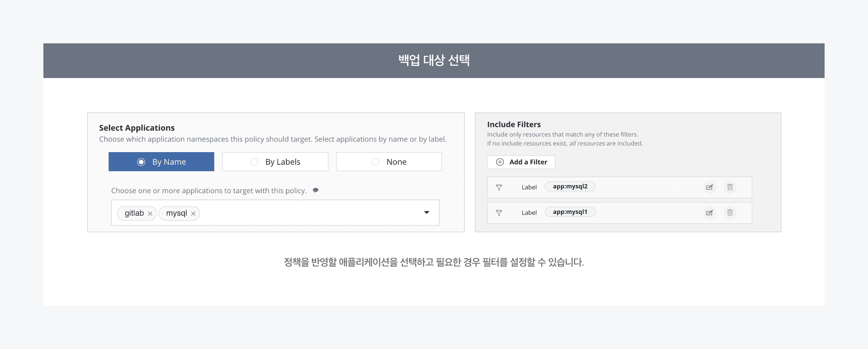The height and width of the screenshot is (349, 868).
Task: Click the funnel icon for app:mysql1
Action: pos(499,213)
